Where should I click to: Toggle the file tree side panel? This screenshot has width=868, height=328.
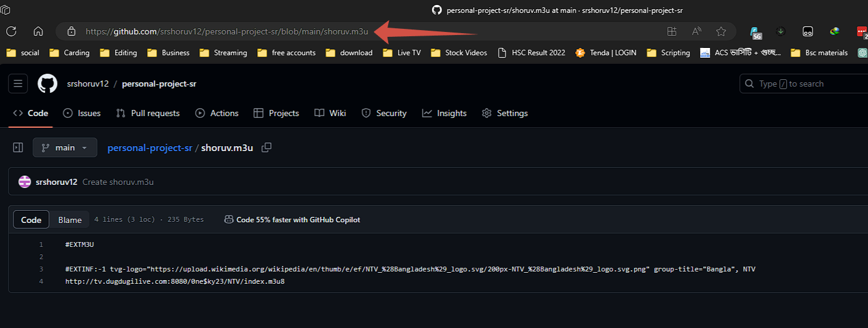(18, 147)
